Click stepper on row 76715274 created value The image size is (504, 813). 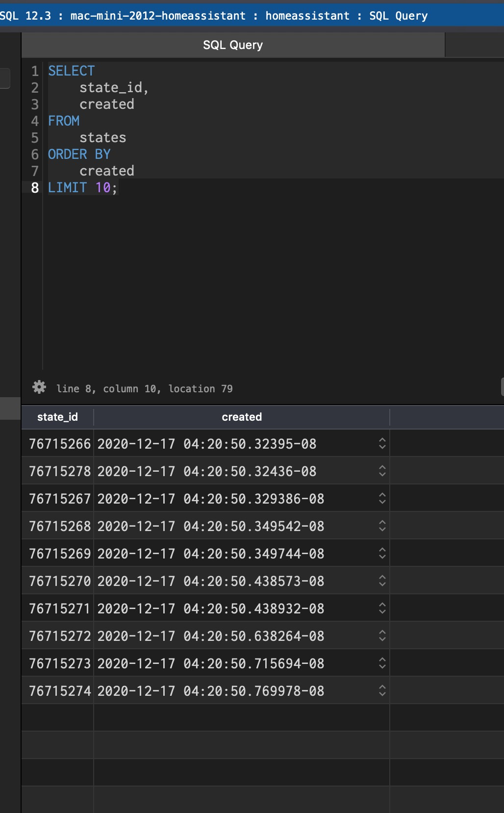(382, 691)
